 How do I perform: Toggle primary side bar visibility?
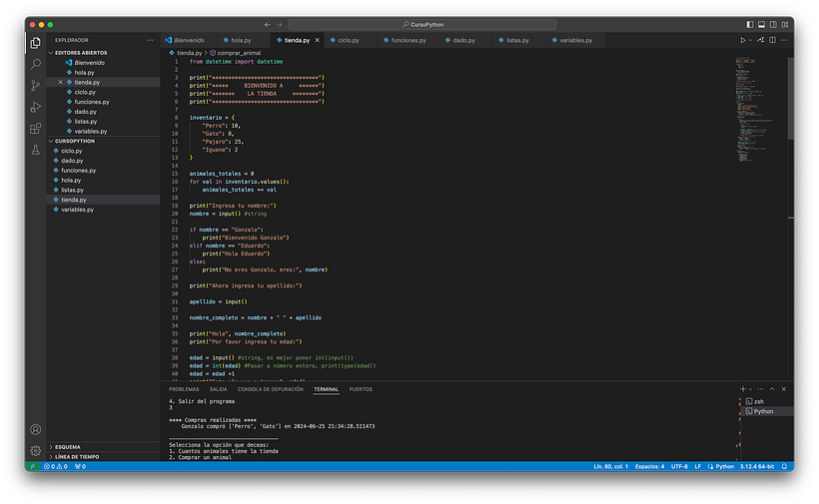(x=750, y=25)
